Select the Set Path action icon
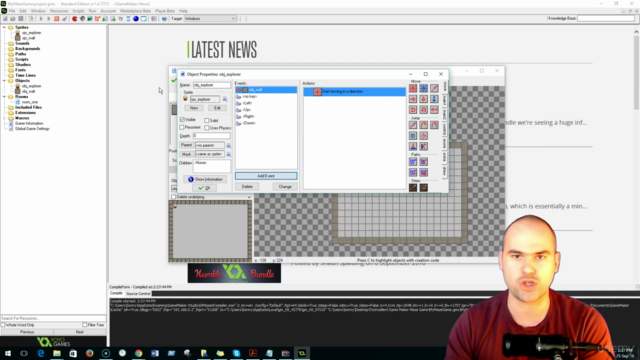640x360 pixels. [x=413, y=162]
